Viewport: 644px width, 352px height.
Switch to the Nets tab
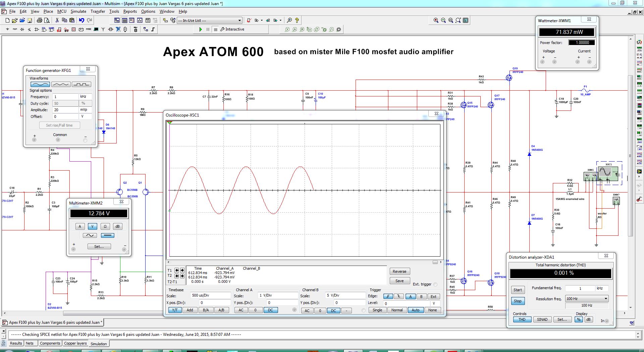click(30, 343)
